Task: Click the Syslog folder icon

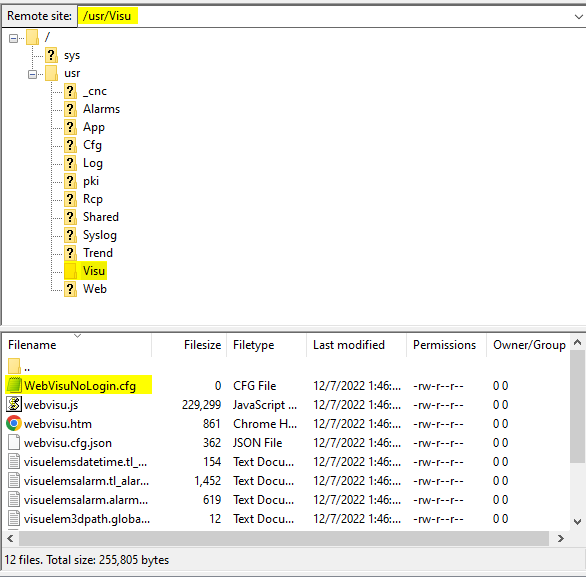Action: click(70, 235)
